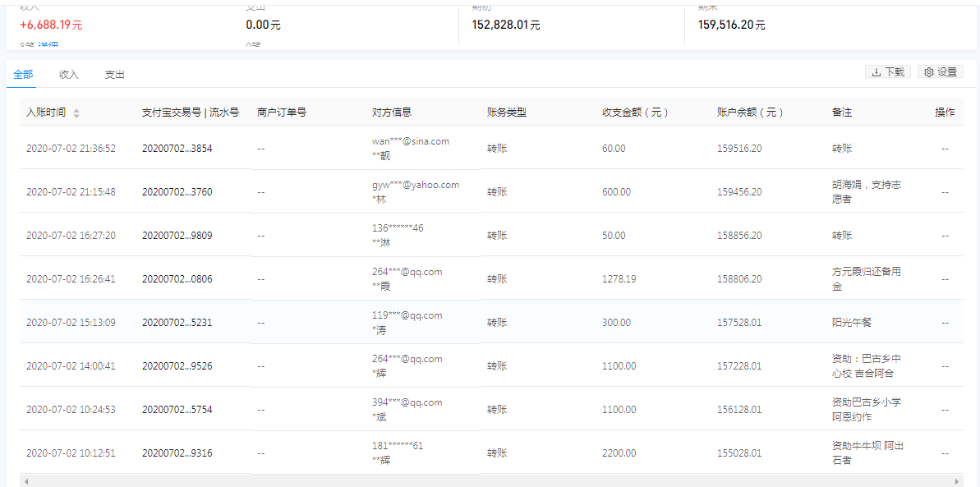This screenshot has width=980, height=487.
Task: Click the 收支金额 column header
Action: 634,113
